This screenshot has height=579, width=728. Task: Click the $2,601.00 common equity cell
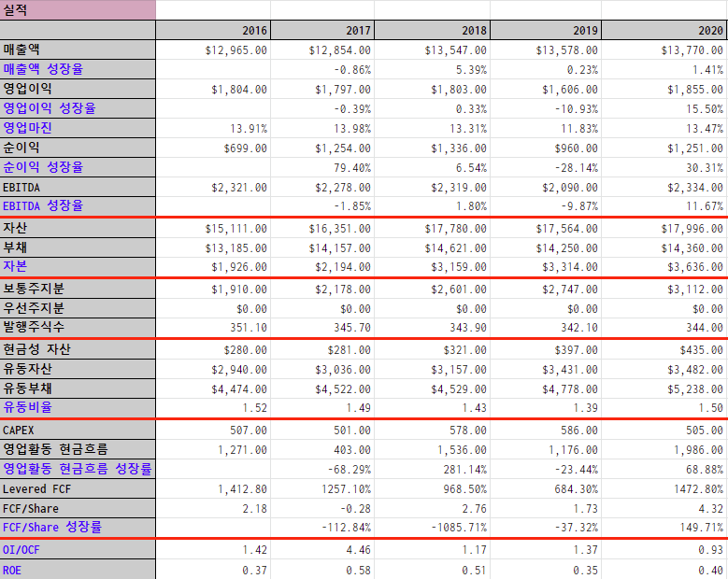(433, 289)
